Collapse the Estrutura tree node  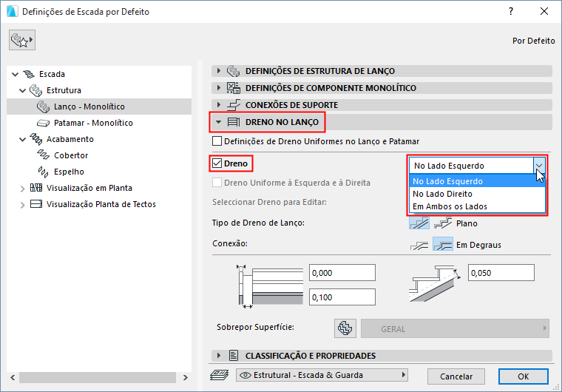coord(23,90)
